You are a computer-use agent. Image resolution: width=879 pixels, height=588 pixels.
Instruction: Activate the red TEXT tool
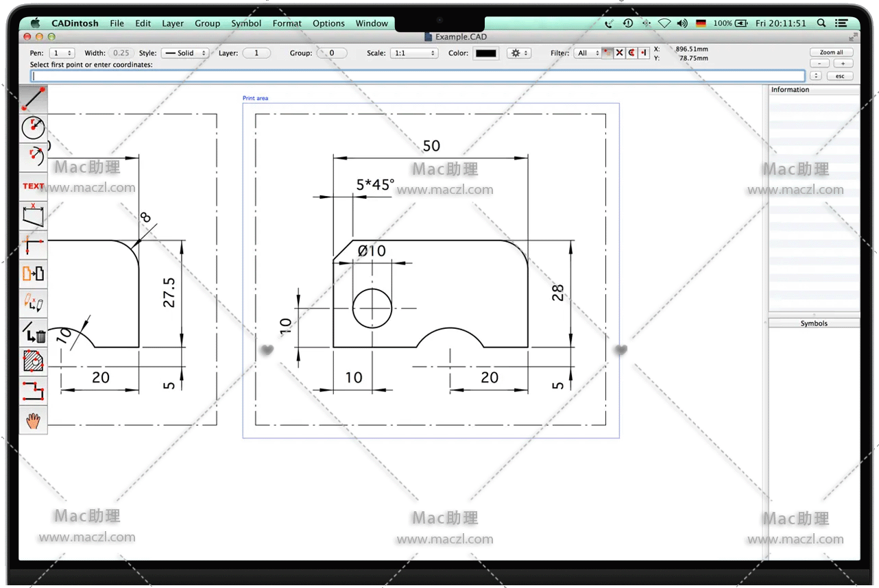(x=33, y=186)
